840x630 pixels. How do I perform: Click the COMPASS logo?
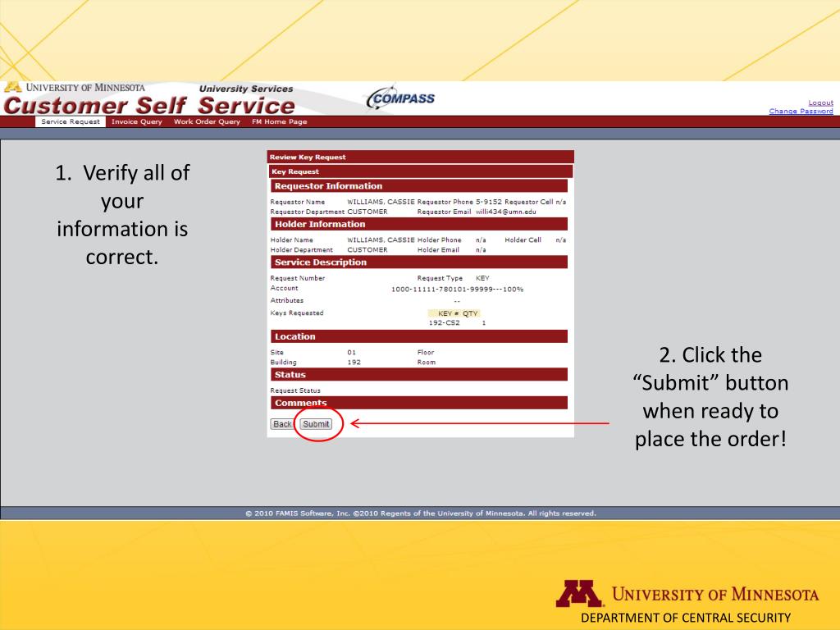(x=400, y=98)
